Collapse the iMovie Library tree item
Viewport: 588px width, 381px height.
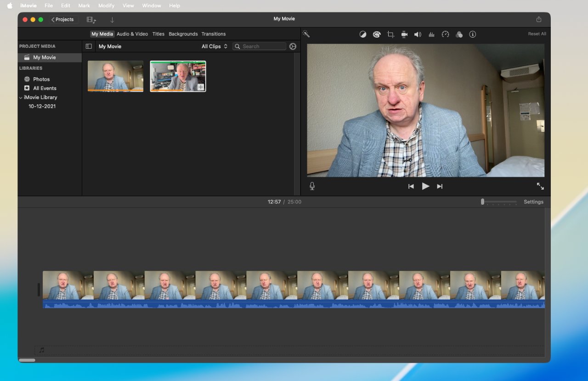tap(20, 97)
